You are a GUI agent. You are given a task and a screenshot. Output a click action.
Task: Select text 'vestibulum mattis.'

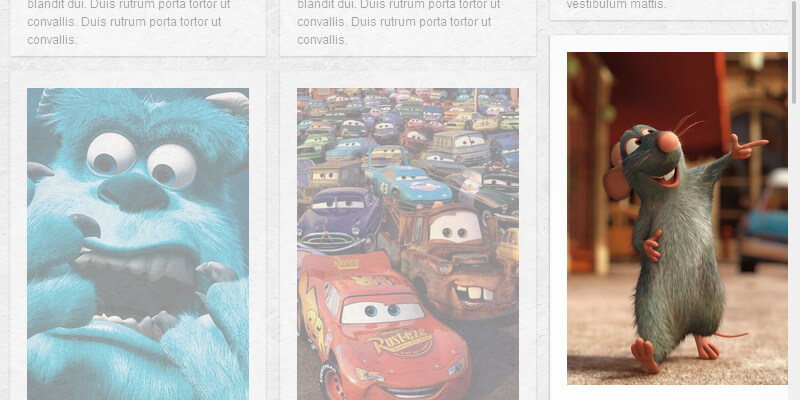[x=616, y=5]
